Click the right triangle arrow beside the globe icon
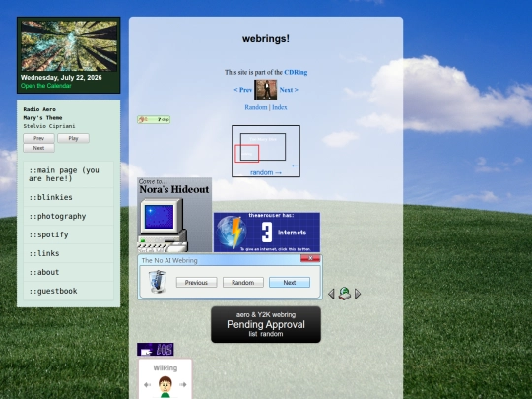 358,294
